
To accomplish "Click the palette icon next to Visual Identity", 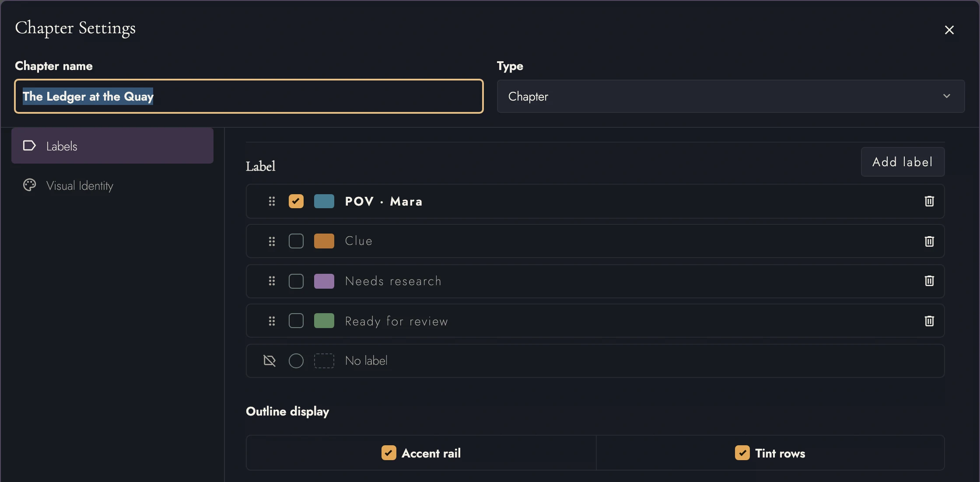I will tap(29, 185).
